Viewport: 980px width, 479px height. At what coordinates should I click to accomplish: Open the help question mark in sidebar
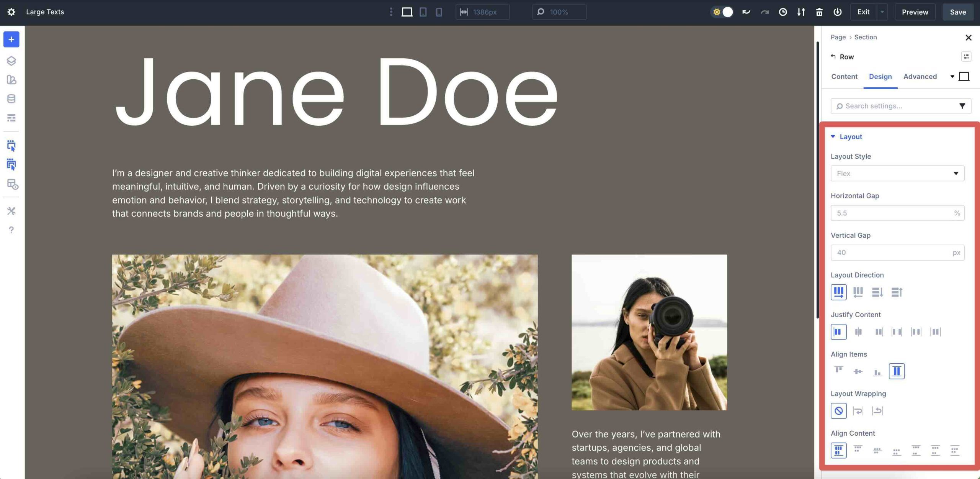[x=11, y=230]
